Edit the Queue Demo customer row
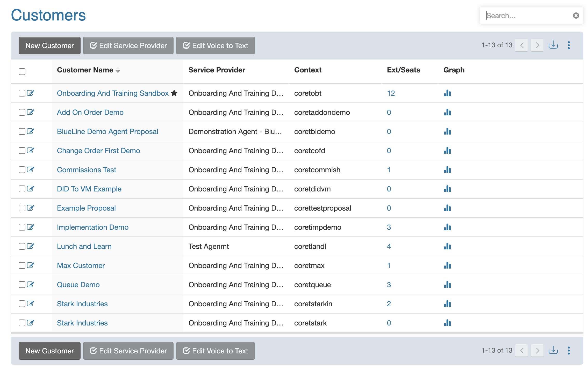The image size is (588, 371). (31, 284)
